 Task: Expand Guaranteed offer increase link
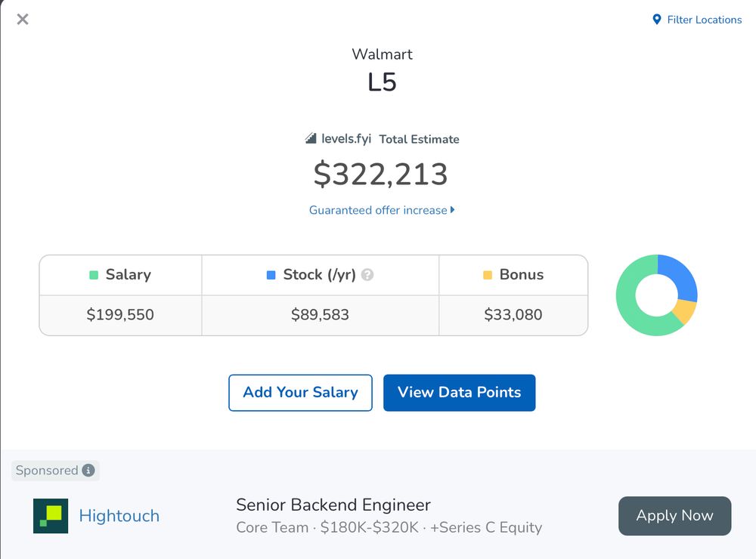(382, 210)
